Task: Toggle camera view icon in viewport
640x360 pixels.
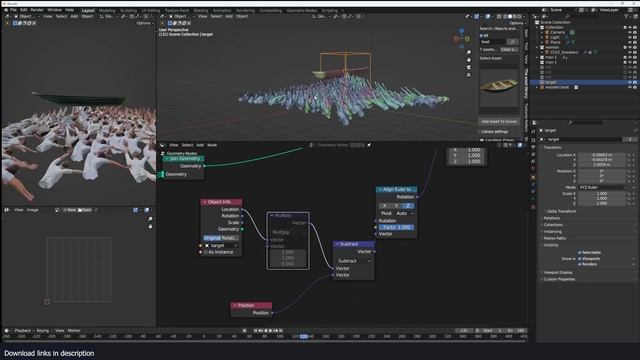Action: point(469,67)
